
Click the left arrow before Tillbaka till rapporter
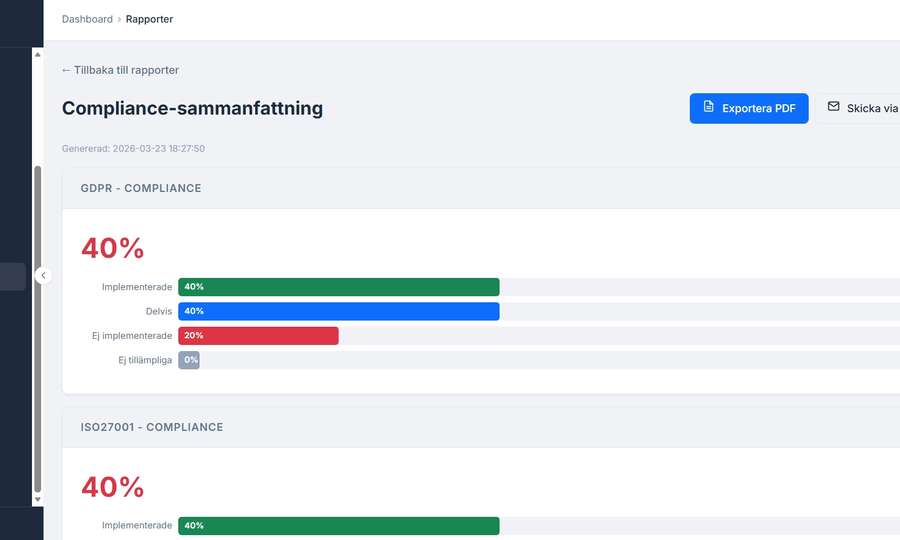click(66, 70)
